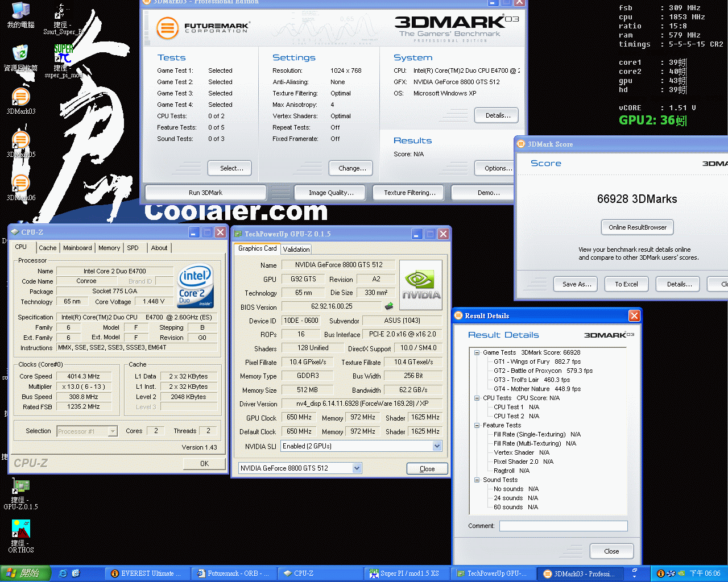
Task: Click the Futuremark orange logo in 3DMark03
Action: (x=167, y=27)
